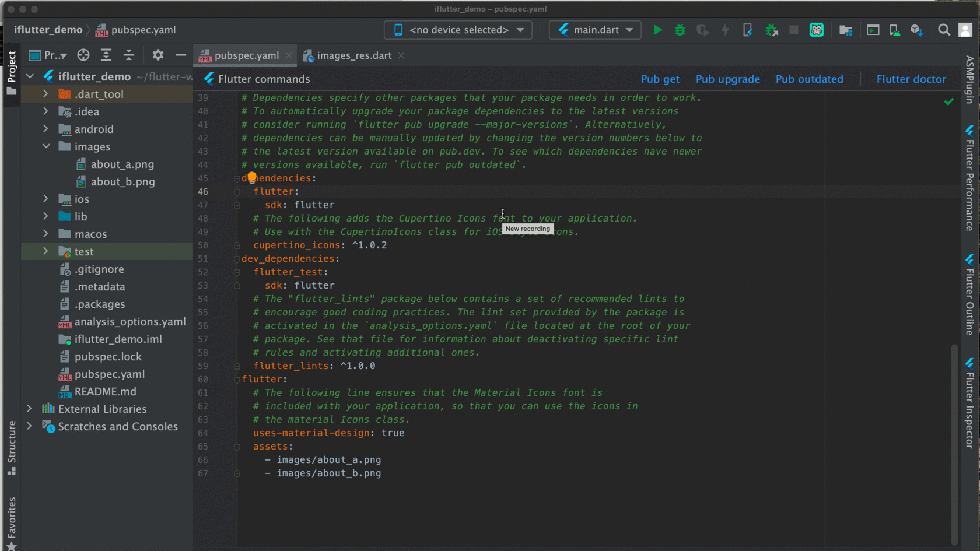Place cursor on line 64 uses-material-design

328,433
